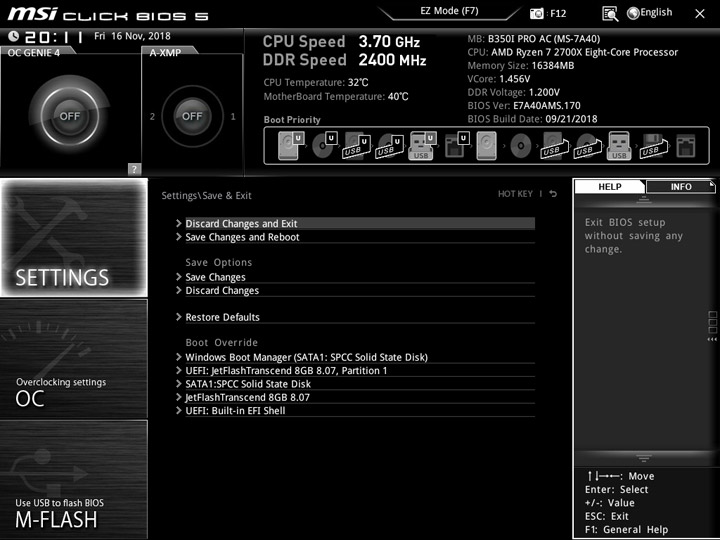Click the A-XMP label tab
The height and width of the screenshot is (540, 720).
168,52
